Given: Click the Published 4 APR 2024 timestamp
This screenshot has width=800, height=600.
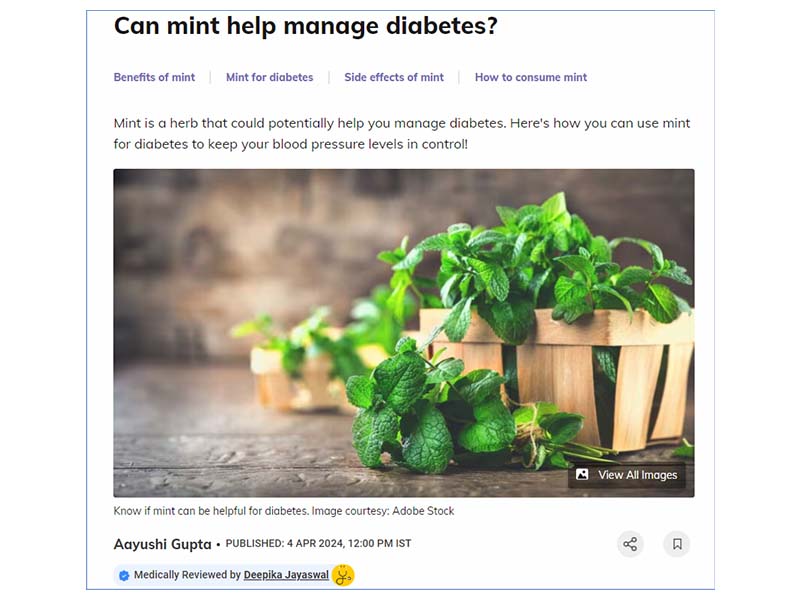Looking at the screenshot, I should pyautogui.click(x=318, y=544).
